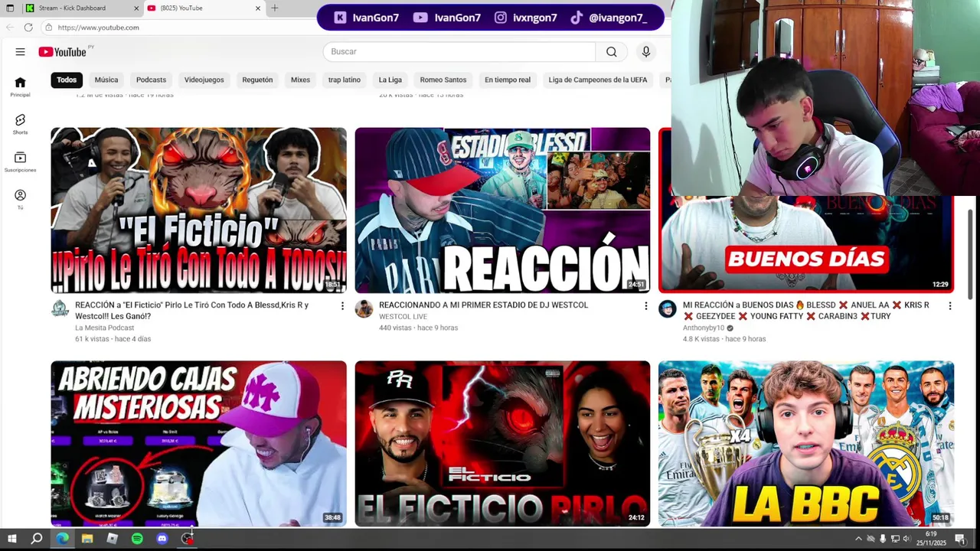The width and height of the screenshot is (980, 551).
Task: Open Shorts in the sidebar
Action: [x=20, y=125]
